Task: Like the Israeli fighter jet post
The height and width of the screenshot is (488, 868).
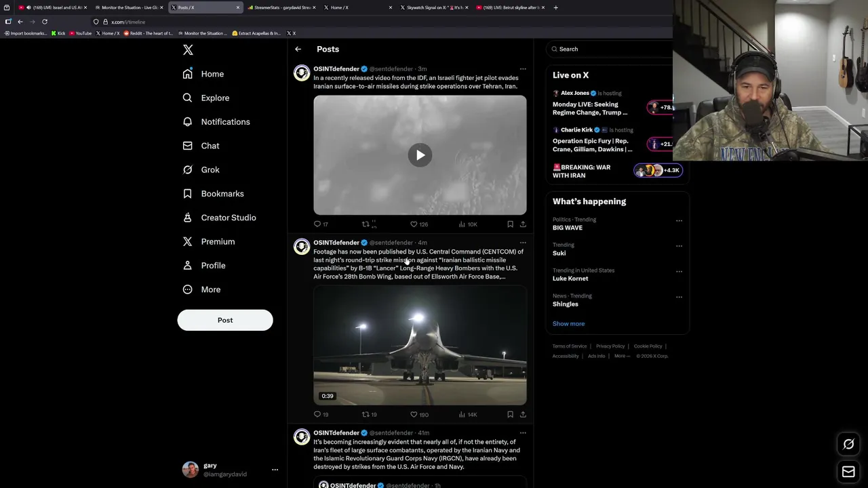Action: click(418, 224)
